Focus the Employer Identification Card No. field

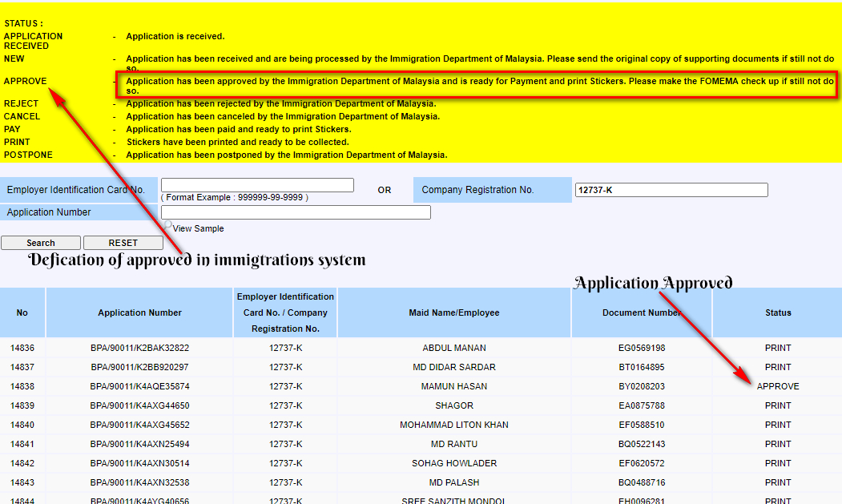pos(257,185)
